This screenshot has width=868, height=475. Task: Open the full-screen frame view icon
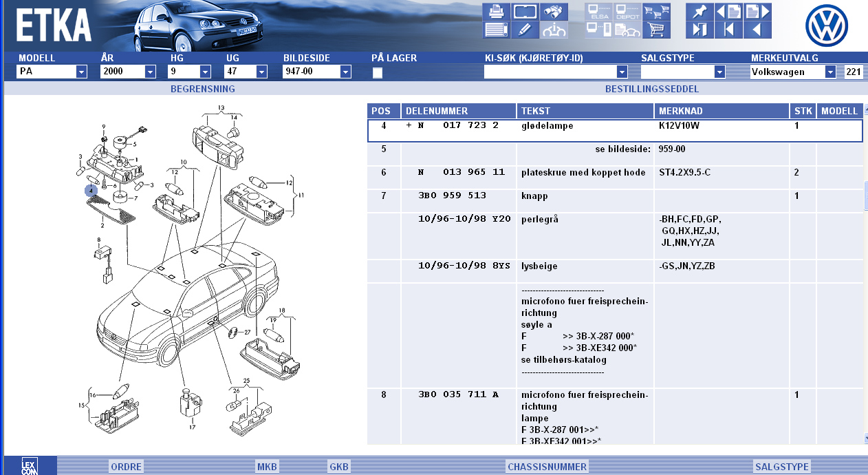pyautogui.click(x=524, y=12)
